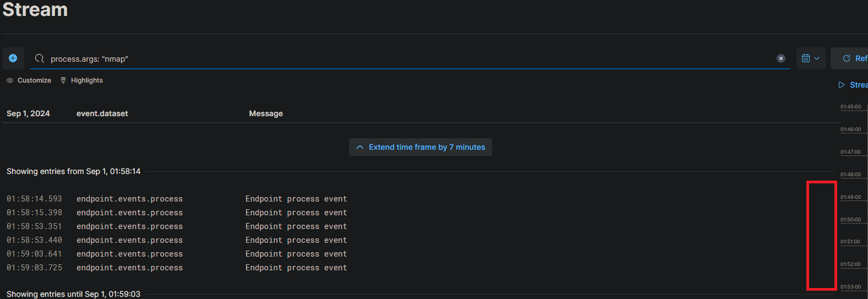868x299 pixels.
Task: Select the 01:58:14.593 log entry
Action: (x=34, y=199)
